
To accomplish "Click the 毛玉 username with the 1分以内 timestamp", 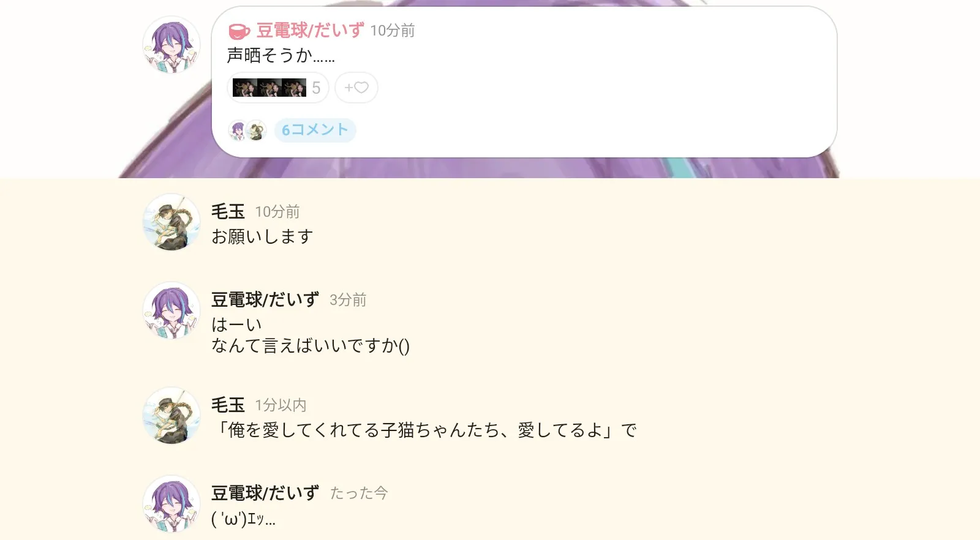I will pyautogui.click(x=228, y=405).
